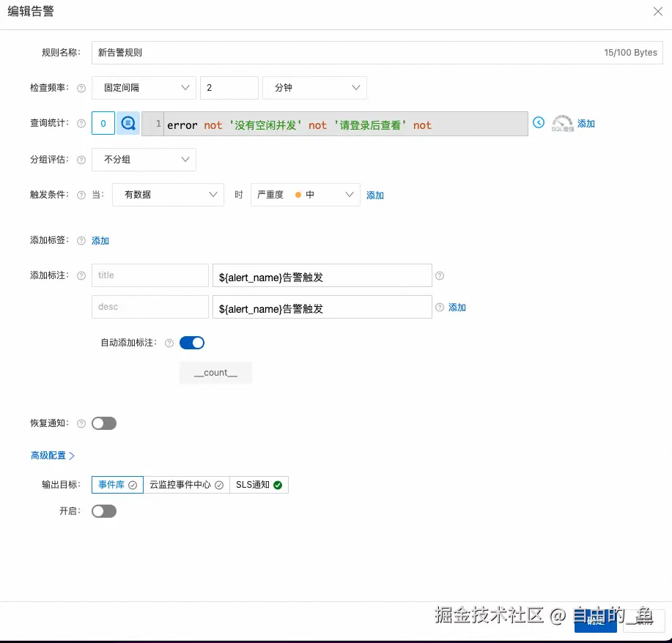Click help icon next to 检查频率
The height and width of the screenshot is (643, 672).
81,88
